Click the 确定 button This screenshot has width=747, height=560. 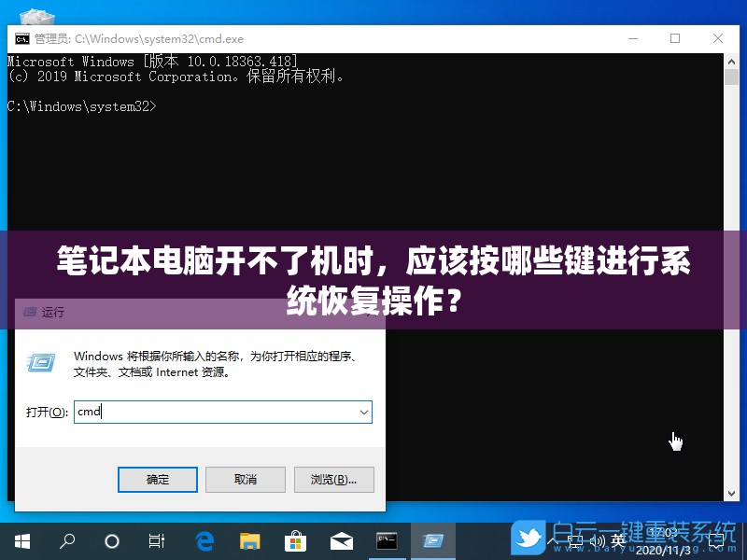click(x=158, y=480)
